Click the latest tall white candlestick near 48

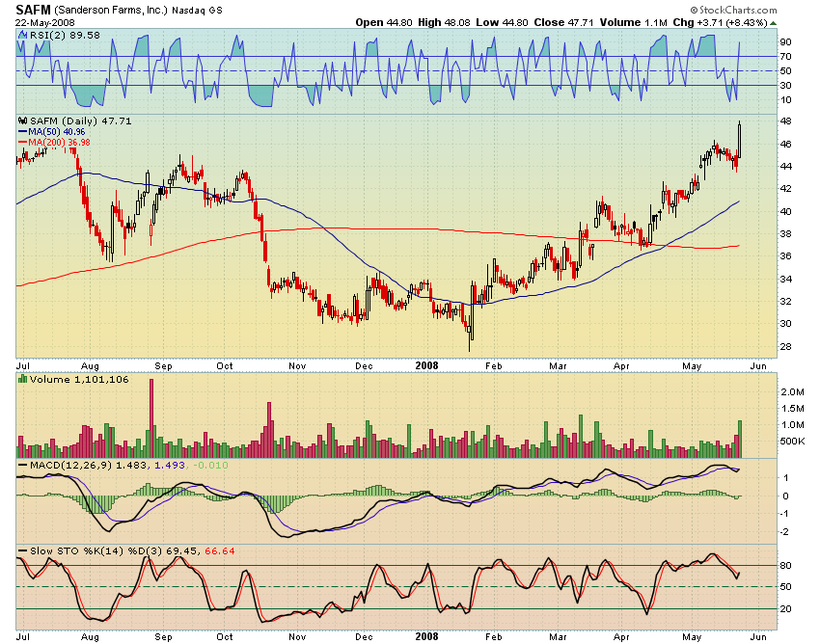point(740,140)
